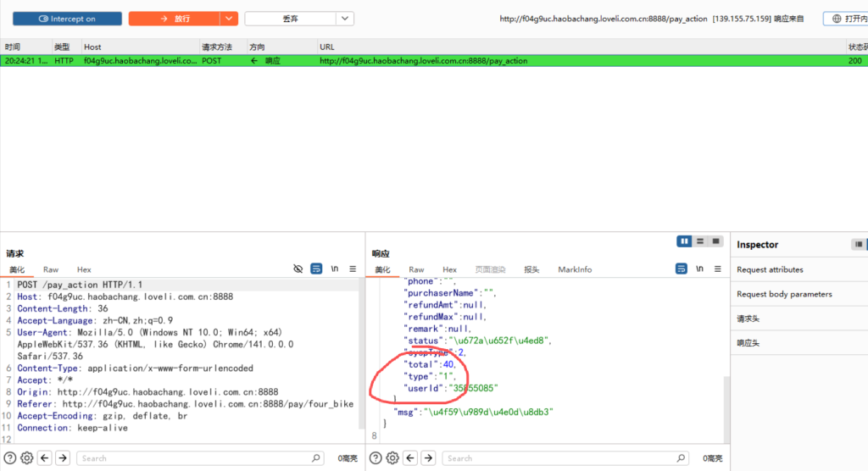This screenshot has height=471, width=868.
Task: Toggle word wrap in the response panel
Action: click(x=681, y=269)
